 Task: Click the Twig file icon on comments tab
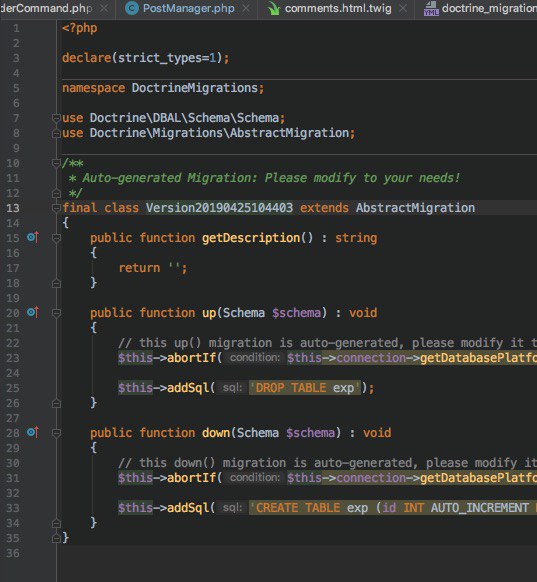coord(274,8)
